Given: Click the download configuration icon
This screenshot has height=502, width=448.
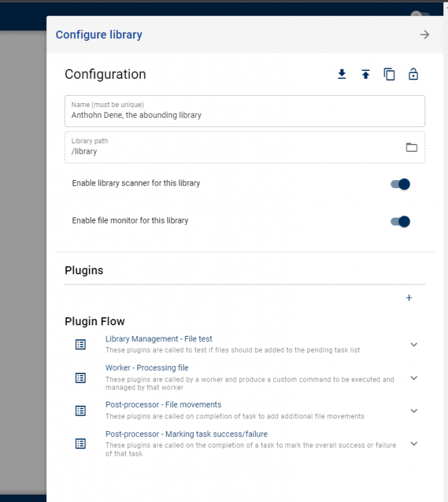Looking at the screenshot, I should click(x=342, y=74).
